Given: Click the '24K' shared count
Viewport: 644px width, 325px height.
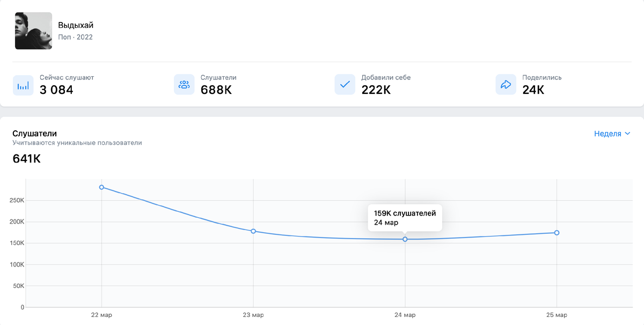Looking at the screenshot, I should (x=533, y=90).
